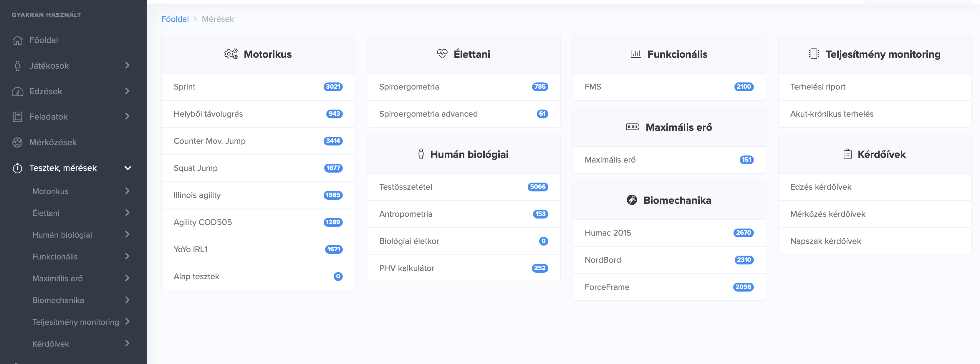Click the gauge icon next to Edzések
The image size is (980, 364).
click(x=17, y=92)
